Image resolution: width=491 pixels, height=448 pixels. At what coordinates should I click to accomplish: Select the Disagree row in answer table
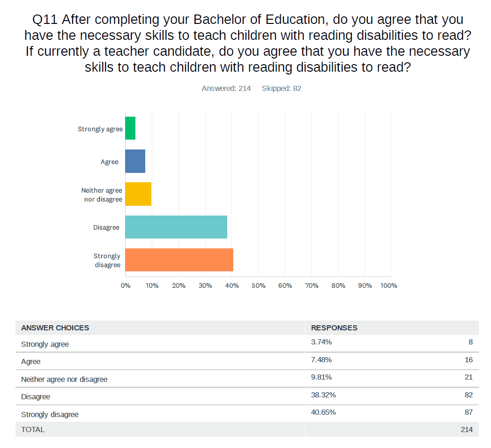[36, 396]
